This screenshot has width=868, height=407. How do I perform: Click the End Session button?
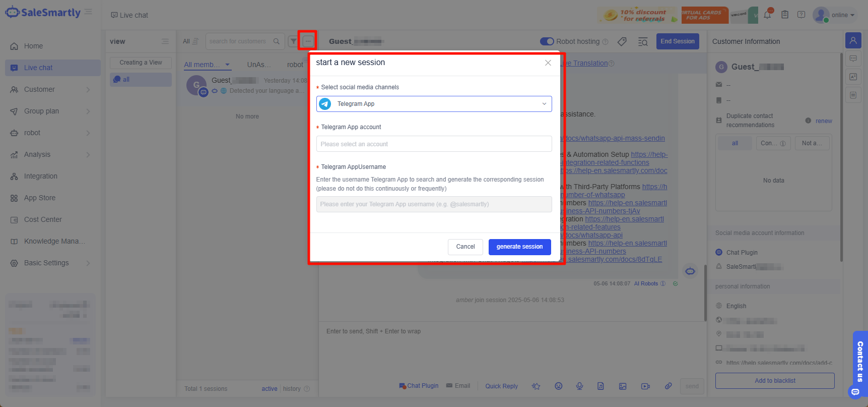(x=677, y=41)
